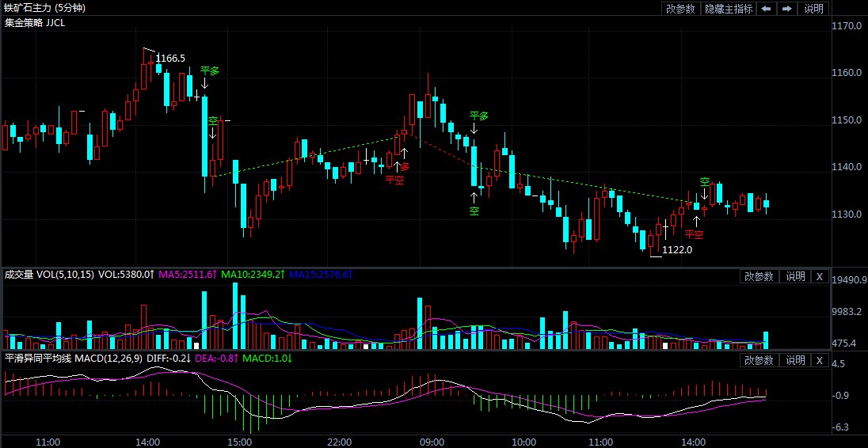Click the magenta MA5 volume legend value
868x448 pixels.
(x=187, y=275)
